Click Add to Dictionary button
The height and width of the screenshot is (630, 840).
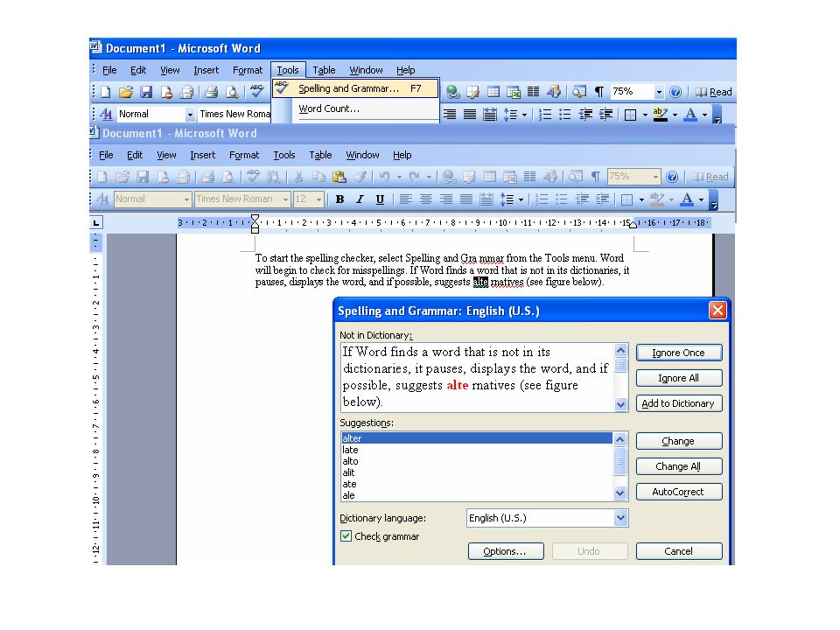(x=679, y=403)
